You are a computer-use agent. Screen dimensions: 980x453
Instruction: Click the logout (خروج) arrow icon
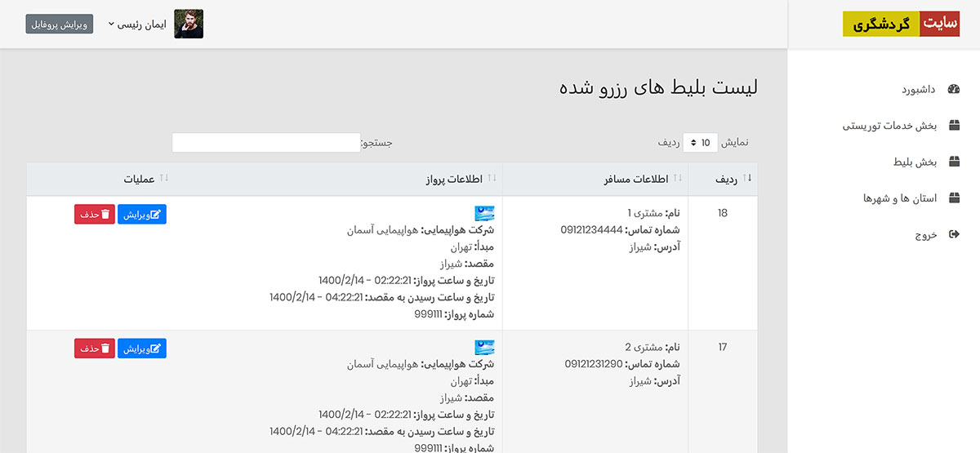coord(954,235)
